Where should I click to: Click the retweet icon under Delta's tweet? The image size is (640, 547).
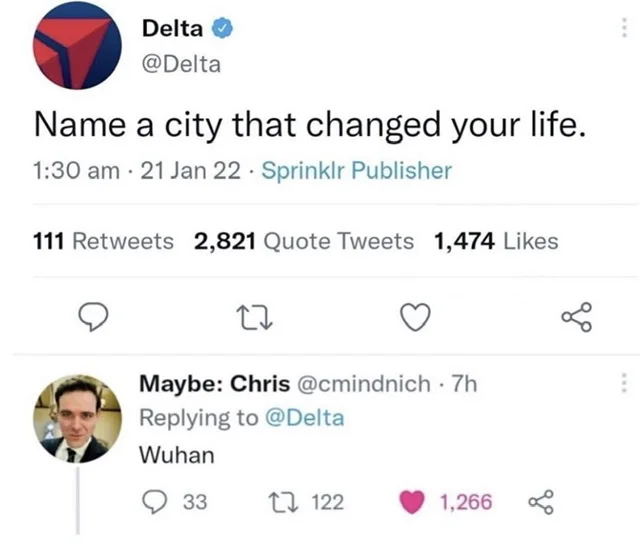[x=251, y=317]
